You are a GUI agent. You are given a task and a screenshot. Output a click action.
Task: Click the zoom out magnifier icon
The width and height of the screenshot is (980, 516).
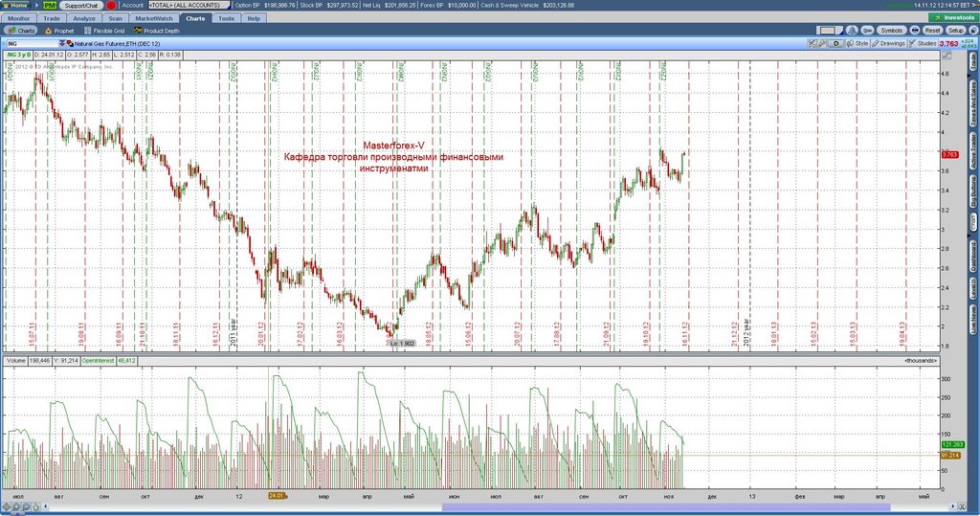[x=26, y=506]
